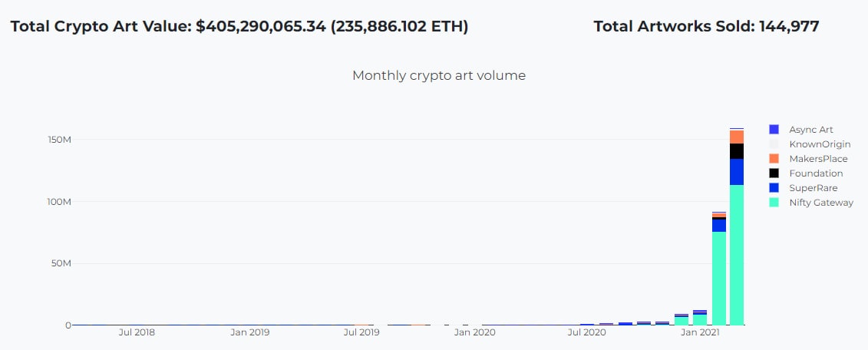Viewport: 868px width, 350px height.
Task: Click the Total Artworks Sold heading
Action: point(706,26)
